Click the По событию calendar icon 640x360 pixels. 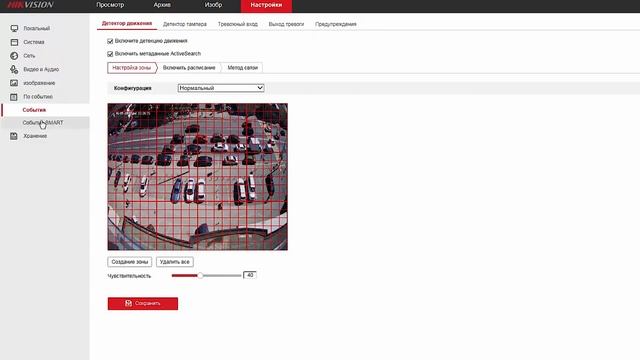point(14,97)
